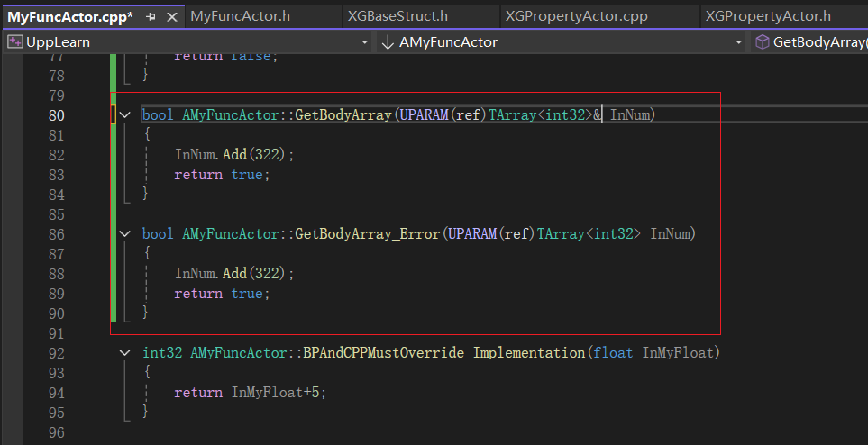Viewport: 868px width, 445px height.
Task: Click 'return true;' on line 83
Action: [x=222, y=175]
